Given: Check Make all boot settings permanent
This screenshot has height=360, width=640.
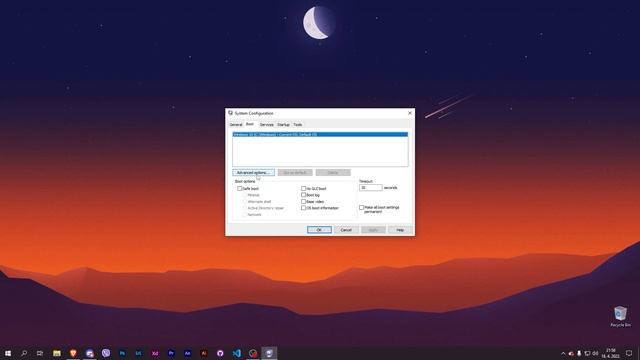Looking at the screenshot, I should [362, 207].
